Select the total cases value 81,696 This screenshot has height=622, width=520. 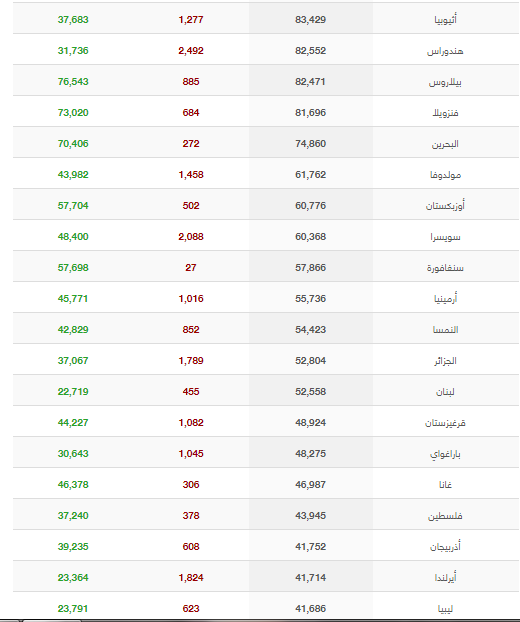310,113
